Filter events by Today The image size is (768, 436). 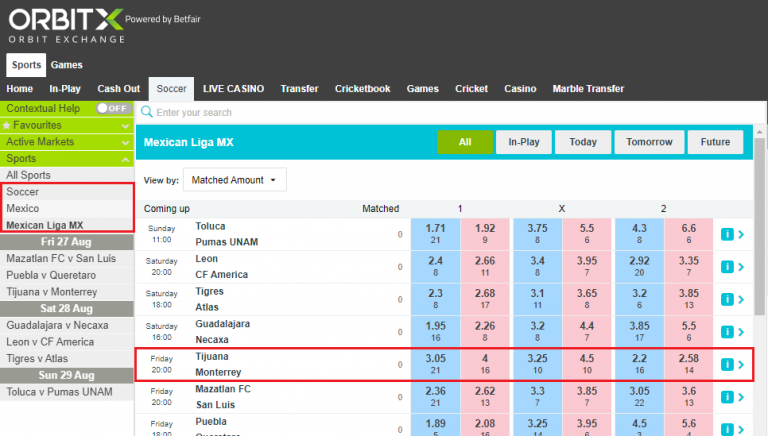click(583, 142)
